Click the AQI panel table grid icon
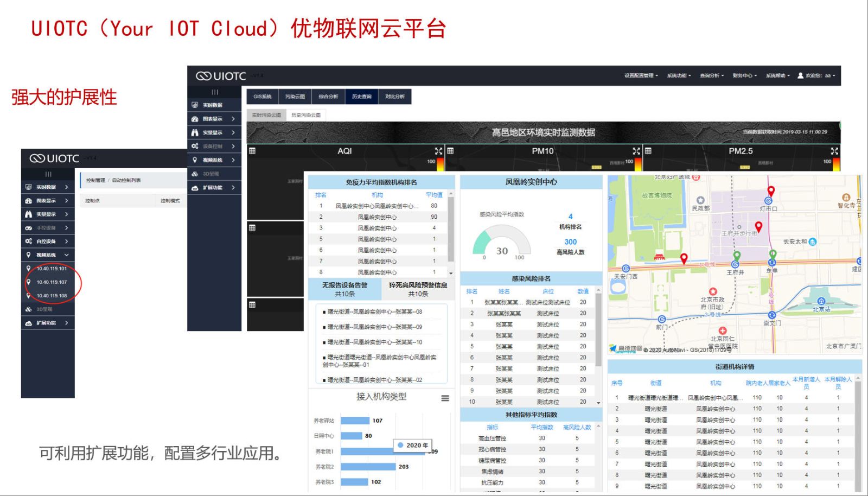Screen dimensions: 868x496 coord(252,151)
